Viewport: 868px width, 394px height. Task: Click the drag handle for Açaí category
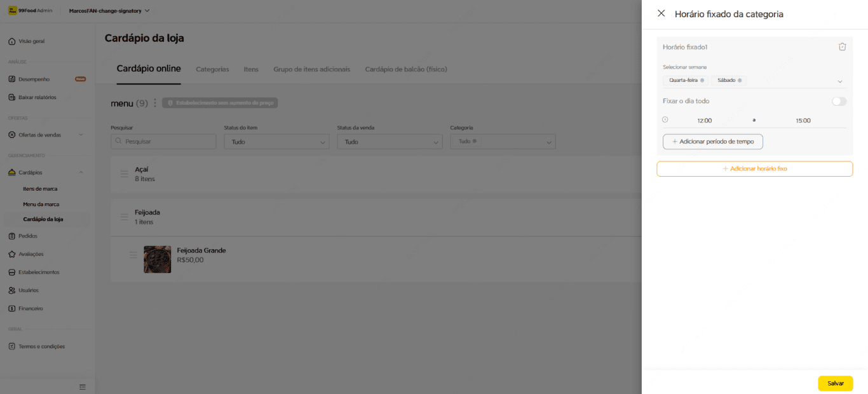pyautogui.click(x=125, y=174)
